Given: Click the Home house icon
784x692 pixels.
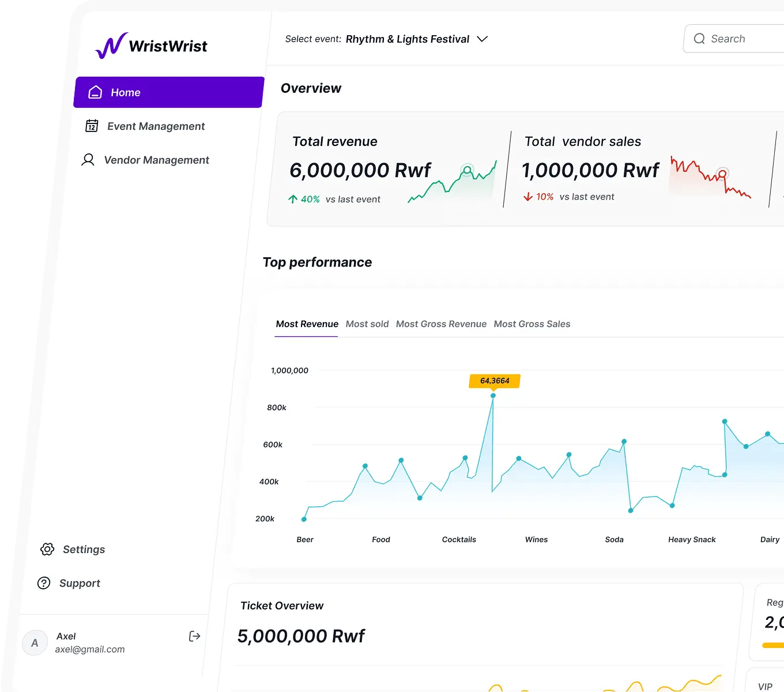Looking at the screenshot, I should (95, 92).
